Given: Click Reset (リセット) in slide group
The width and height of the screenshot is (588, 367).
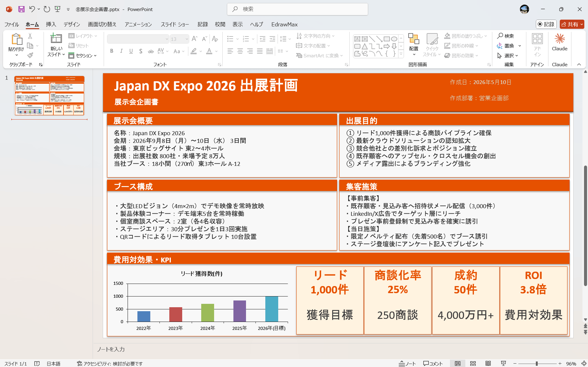Looking at the screenshot, I should click(79, 46).
